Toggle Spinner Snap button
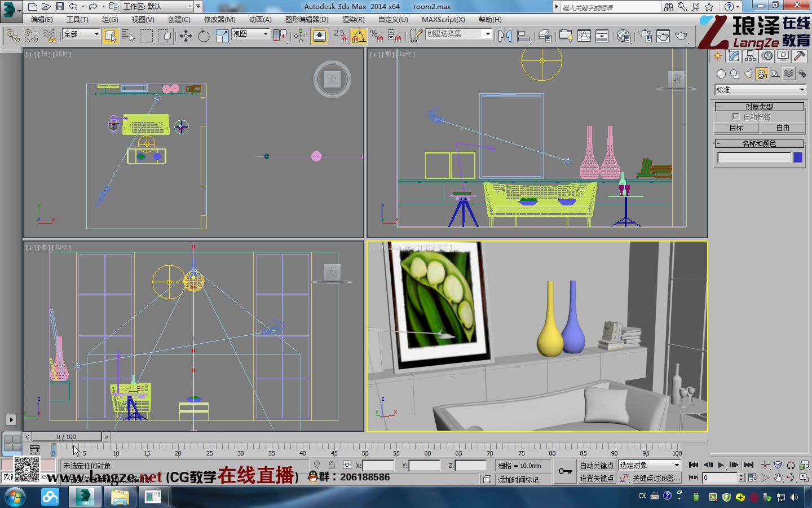Image resolution: width=812 pixels, height=508 pixels. click(x=395, y=36)
